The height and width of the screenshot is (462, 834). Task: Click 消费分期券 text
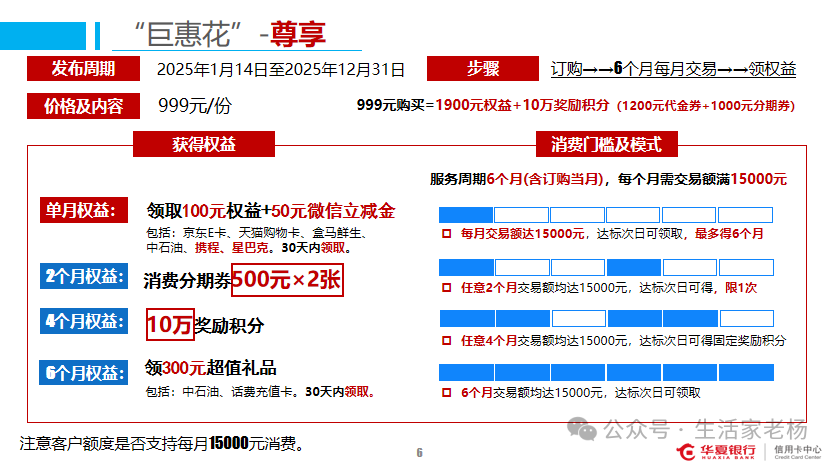coord(187,281)
